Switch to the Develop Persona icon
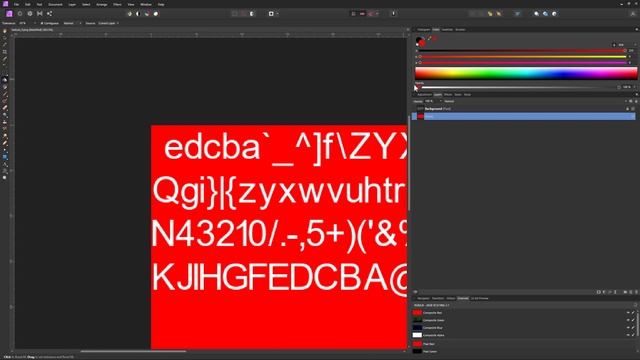This screenshot has height=360, width=640. [30, 13]
